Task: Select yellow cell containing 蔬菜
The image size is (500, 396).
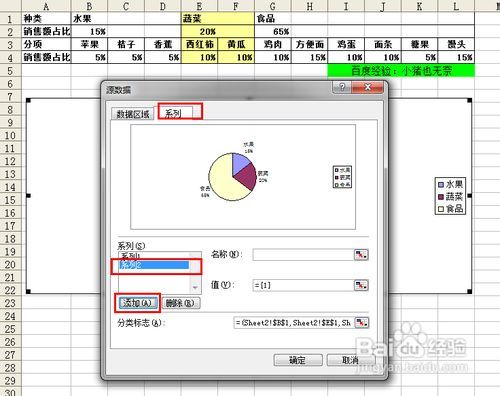Action: point(218,18)
